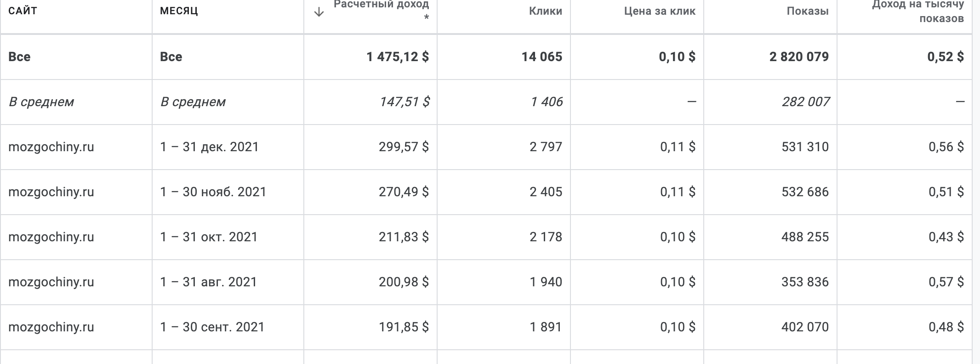Sort by the Показы column header
Screen dimensions: 980x364
pyautogui.click(x=807, y=11)
